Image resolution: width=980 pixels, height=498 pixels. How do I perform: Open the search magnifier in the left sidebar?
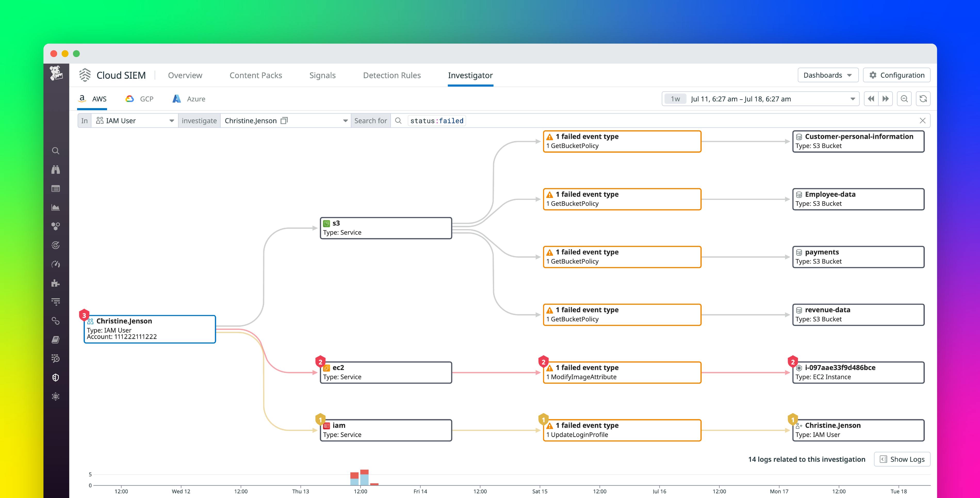tap(55, 151)
